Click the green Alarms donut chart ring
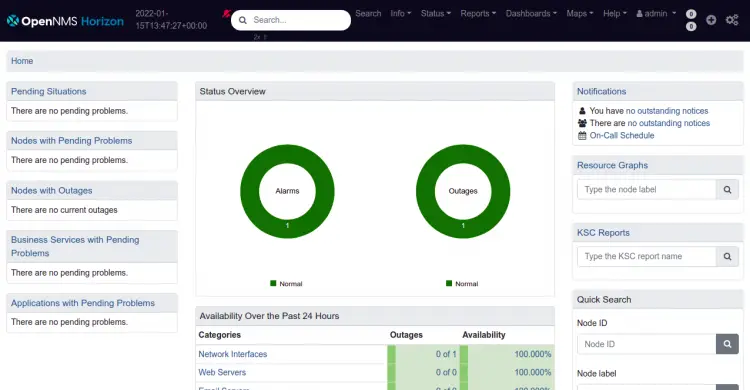The image size is (750, 390). pyautogui.click(x=287, y=153)
